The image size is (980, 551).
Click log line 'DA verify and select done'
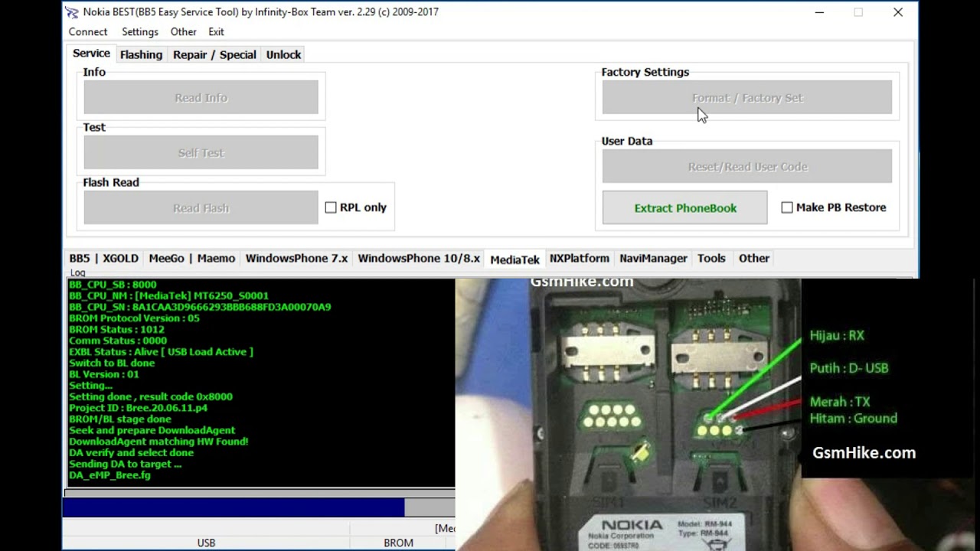coord(131,453)
